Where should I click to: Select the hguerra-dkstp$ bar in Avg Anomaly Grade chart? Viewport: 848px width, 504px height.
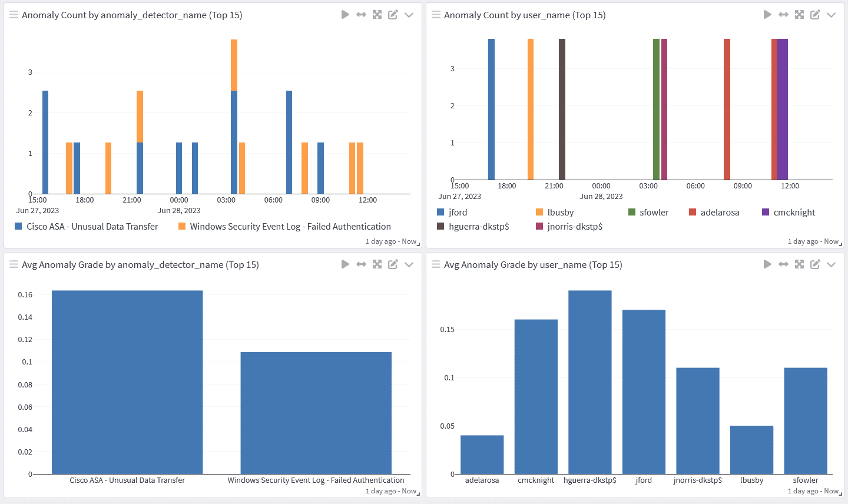point(589,382)
